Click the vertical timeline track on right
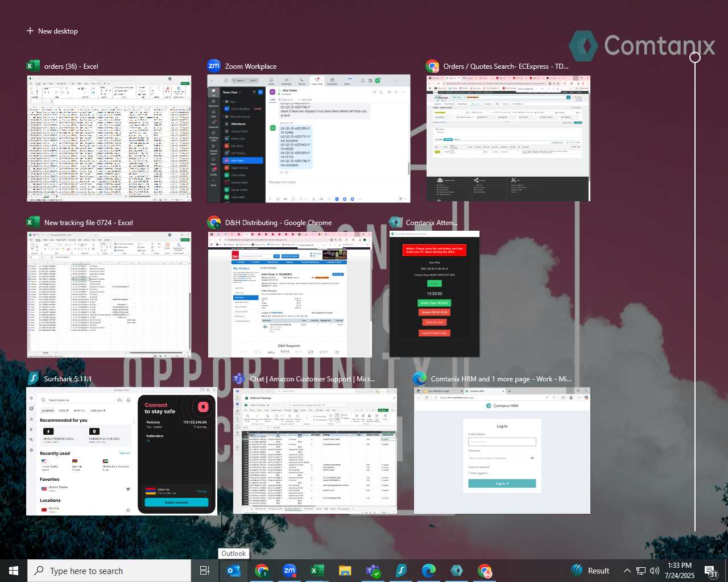 point(695,296)
